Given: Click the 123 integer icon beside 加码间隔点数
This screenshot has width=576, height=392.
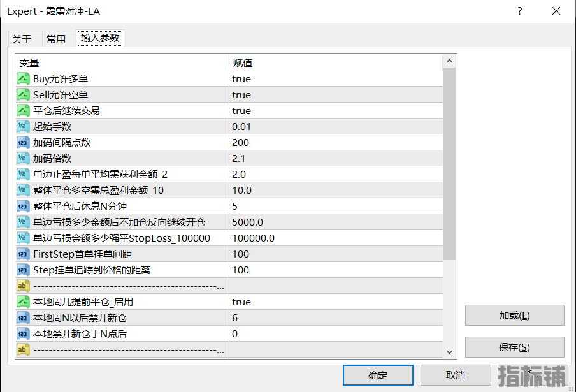Looking at the screenshot, I should [x=23, y=142].
